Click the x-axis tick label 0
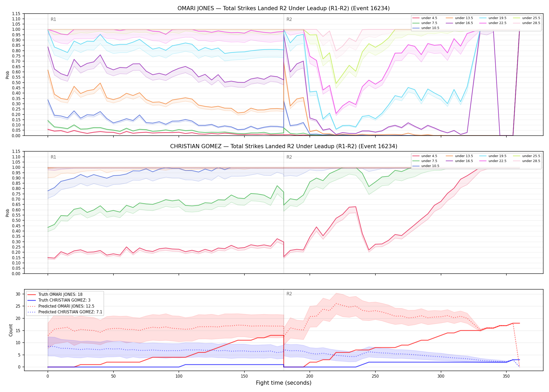 pyautogui.click(x=48, y=376)
